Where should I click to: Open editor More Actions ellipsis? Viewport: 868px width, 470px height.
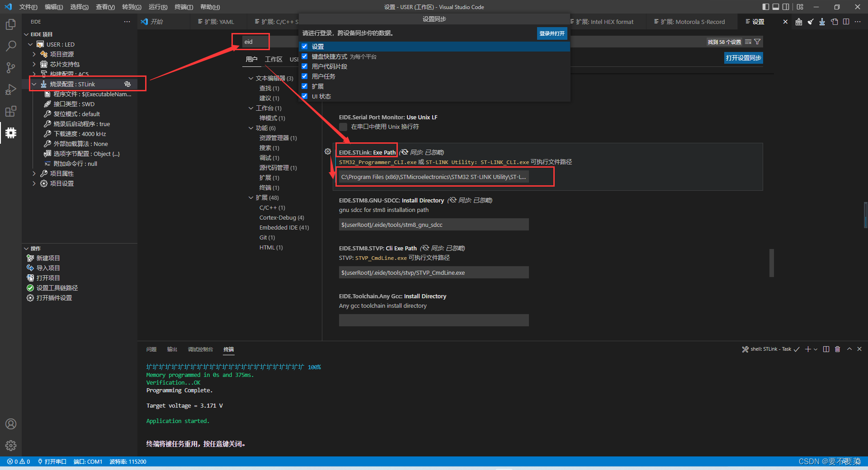pos(858,22)
